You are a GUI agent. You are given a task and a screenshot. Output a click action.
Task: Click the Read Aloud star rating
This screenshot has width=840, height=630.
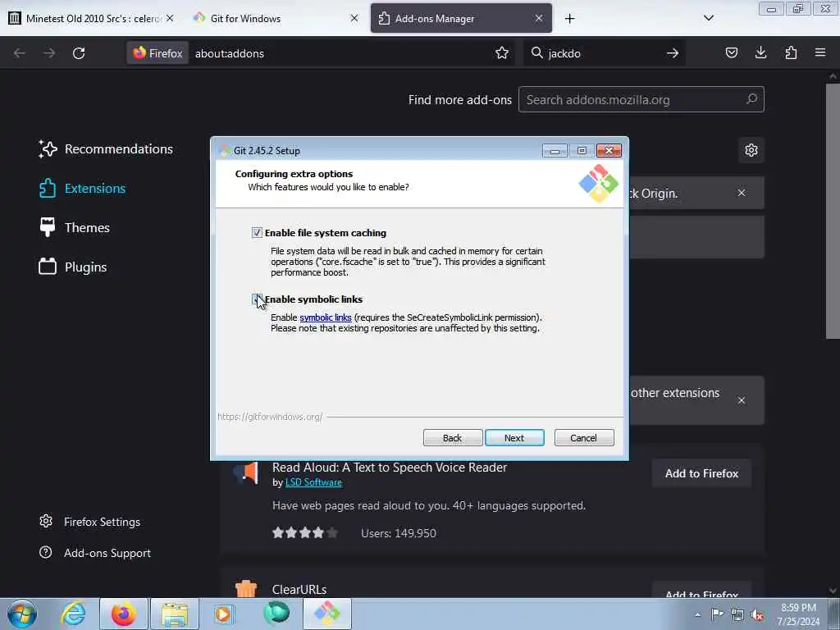point(305,532)
